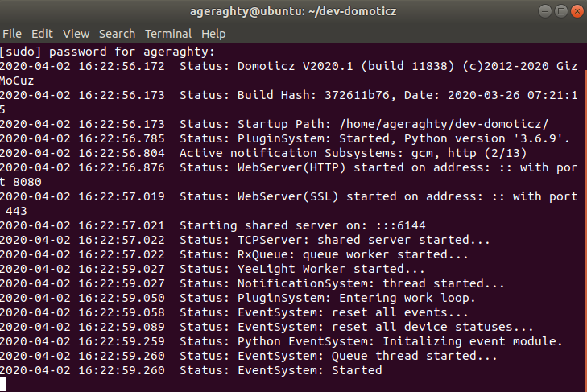Click the 'Build Hash: 372611b76' text
Image resolution: width=587 pixels, height=392 pixels.
313,95
